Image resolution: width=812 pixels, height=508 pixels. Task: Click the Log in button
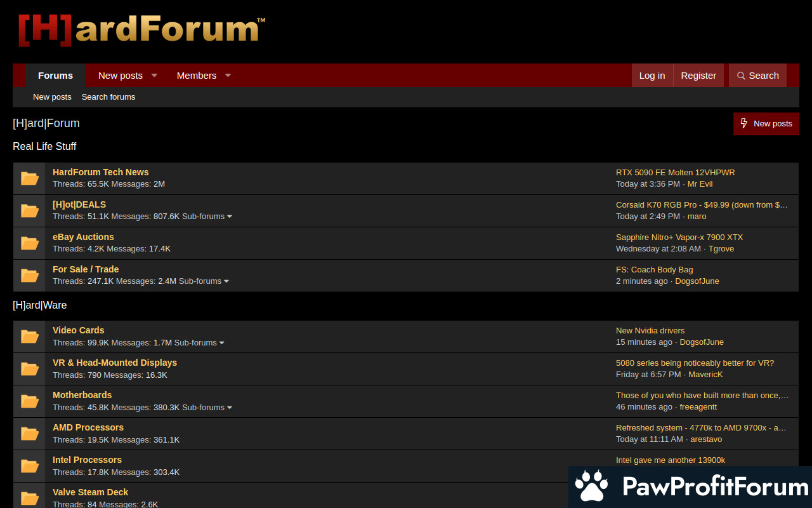coord(652,76)
